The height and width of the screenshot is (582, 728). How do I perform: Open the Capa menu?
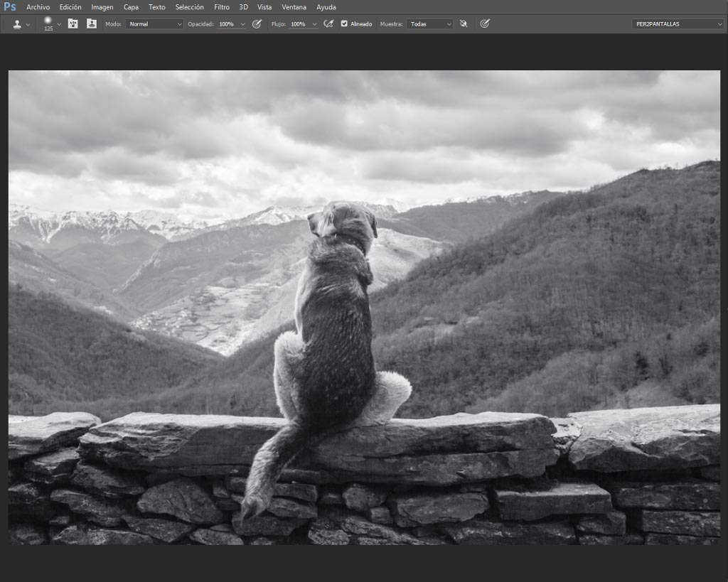[131, 7]
